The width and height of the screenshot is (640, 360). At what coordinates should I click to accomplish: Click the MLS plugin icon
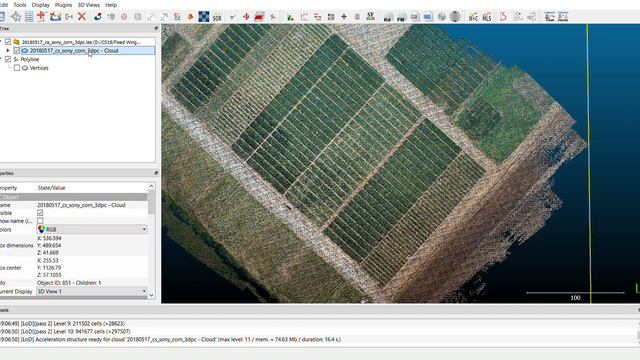[487, 17]
